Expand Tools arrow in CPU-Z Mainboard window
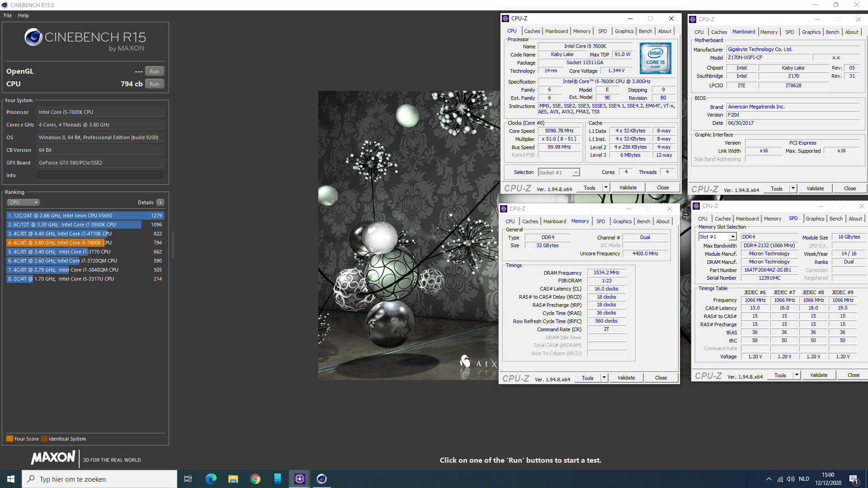 pyautogui.click(x=793, y=189)
